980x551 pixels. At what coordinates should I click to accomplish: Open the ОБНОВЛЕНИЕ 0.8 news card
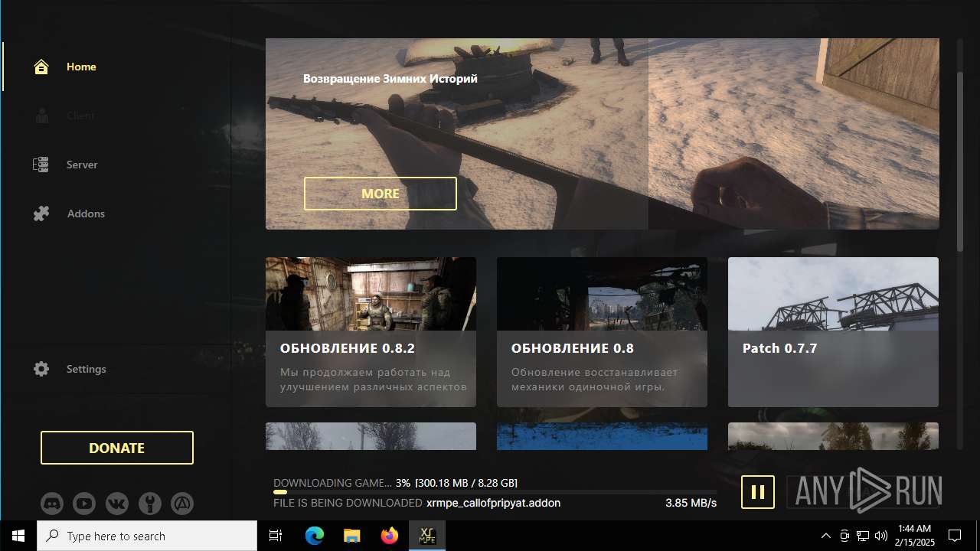pos(602,332)
